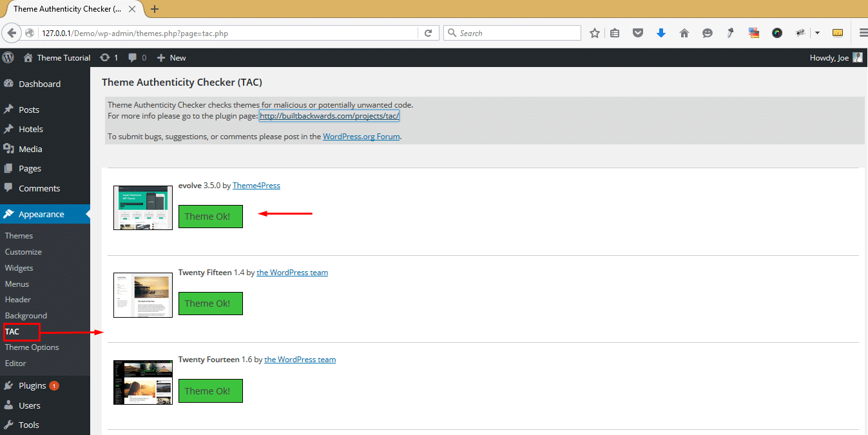
Task: Click the colorful flags extension icon
Action: (754, 33)
